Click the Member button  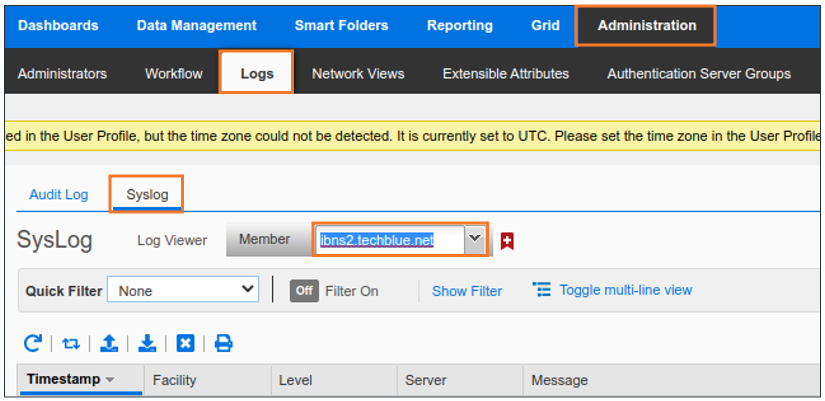pos(264,240)
